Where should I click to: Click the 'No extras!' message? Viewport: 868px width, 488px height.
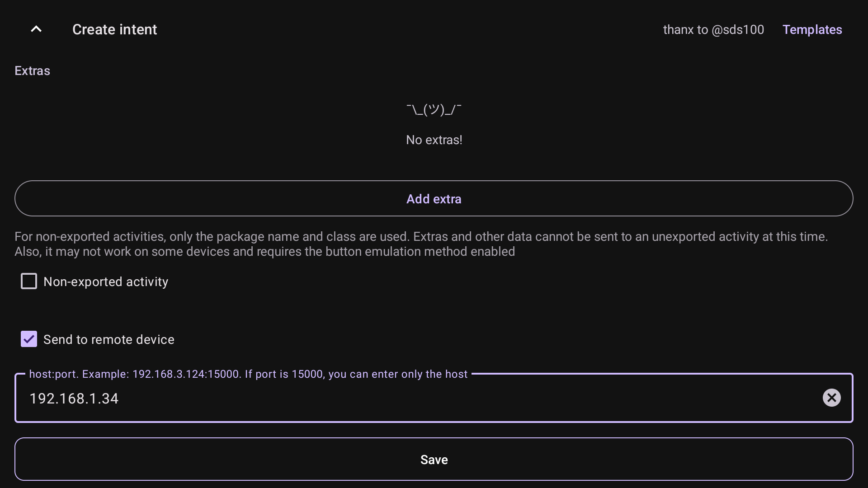(x=434, y=140)
